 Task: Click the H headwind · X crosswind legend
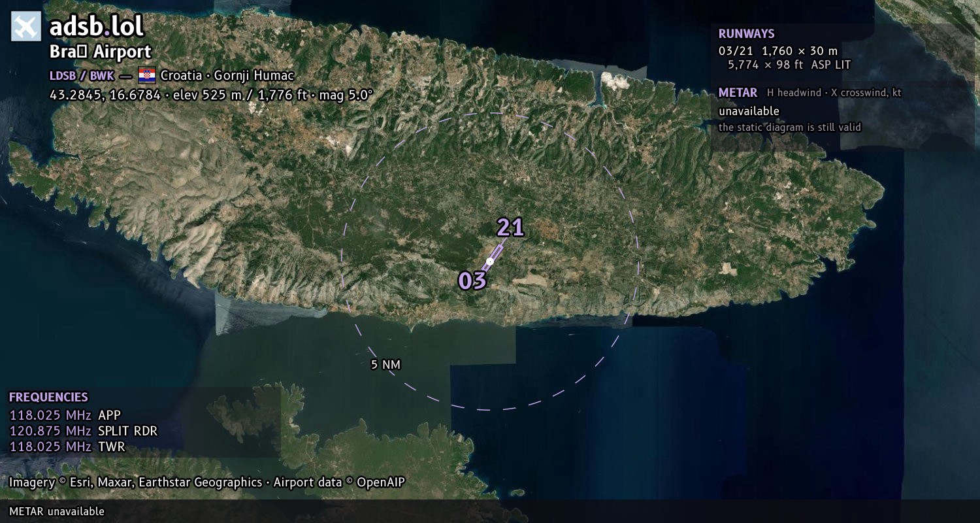834,93
